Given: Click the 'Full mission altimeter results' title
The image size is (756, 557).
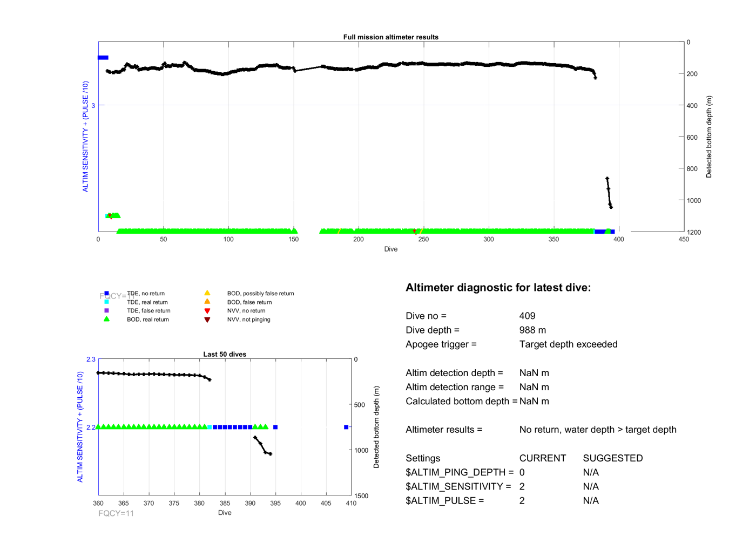Looking at the screenshot, I should pyautogui.click(x=391, y=37).
